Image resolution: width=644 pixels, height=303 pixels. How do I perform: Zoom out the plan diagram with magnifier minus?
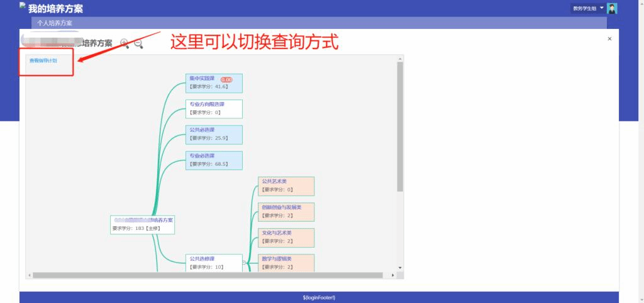coord(138,43)
